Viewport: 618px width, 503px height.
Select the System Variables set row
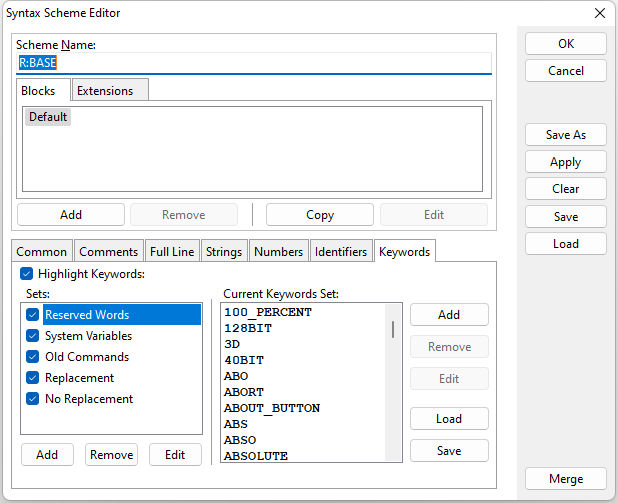(x=122, y=335)
